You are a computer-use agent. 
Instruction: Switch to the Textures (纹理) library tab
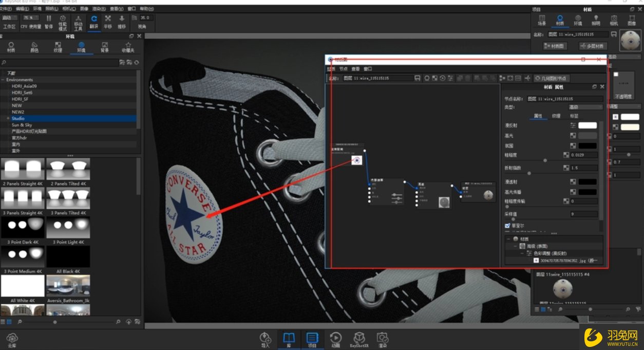click(x=58, y=47)
